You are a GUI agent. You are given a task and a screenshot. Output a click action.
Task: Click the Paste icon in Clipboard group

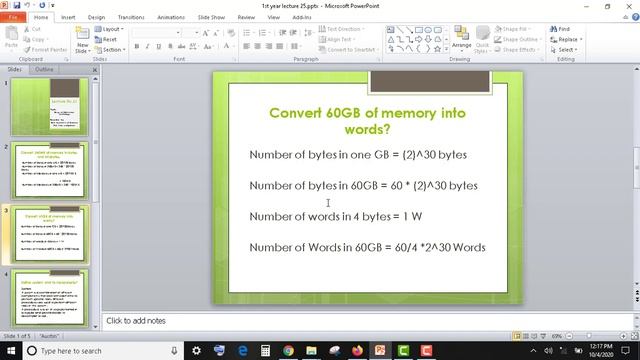point(11,33)
